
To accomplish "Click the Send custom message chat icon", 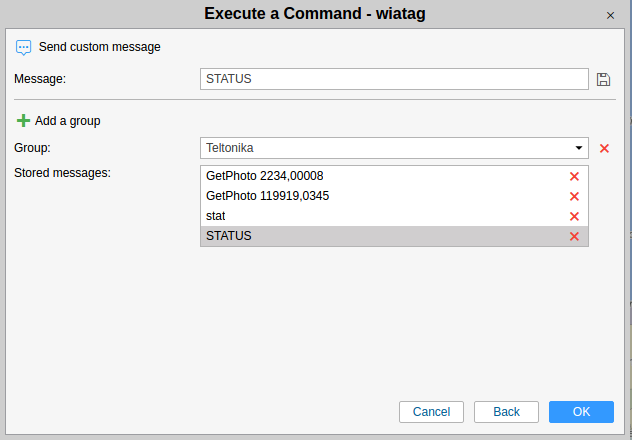I will [x=24, y=47].
